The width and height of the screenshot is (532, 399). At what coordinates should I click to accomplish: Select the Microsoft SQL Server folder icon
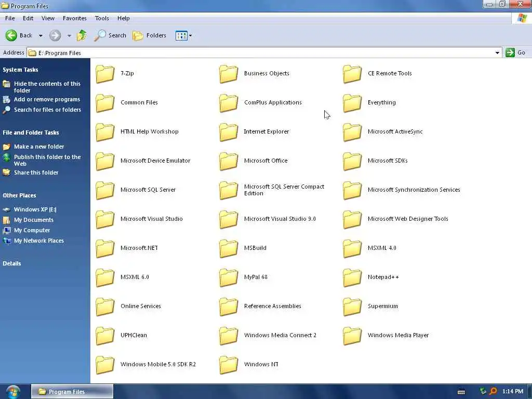click(x=105, y=191)
